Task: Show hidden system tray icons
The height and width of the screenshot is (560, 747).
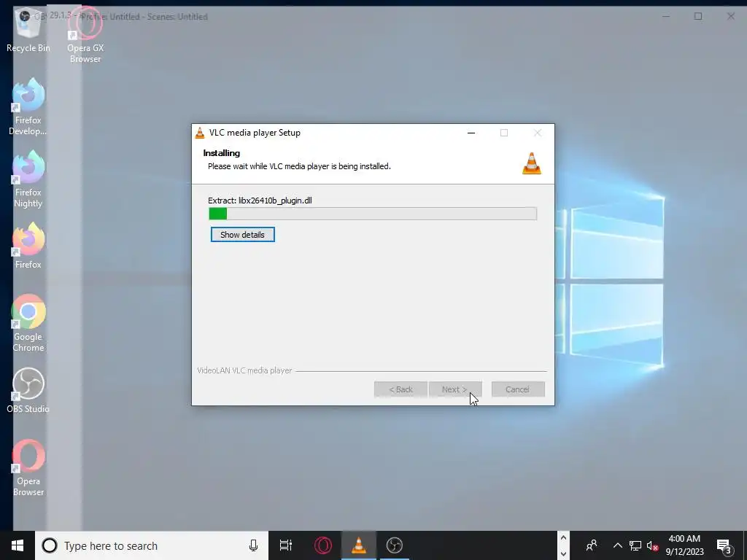Action: coord(617,545)
